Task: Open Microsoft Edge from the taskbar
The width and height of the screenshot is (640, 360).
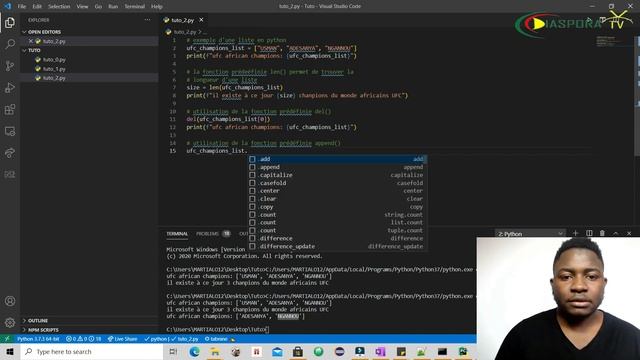Action: tap(194, 351)
